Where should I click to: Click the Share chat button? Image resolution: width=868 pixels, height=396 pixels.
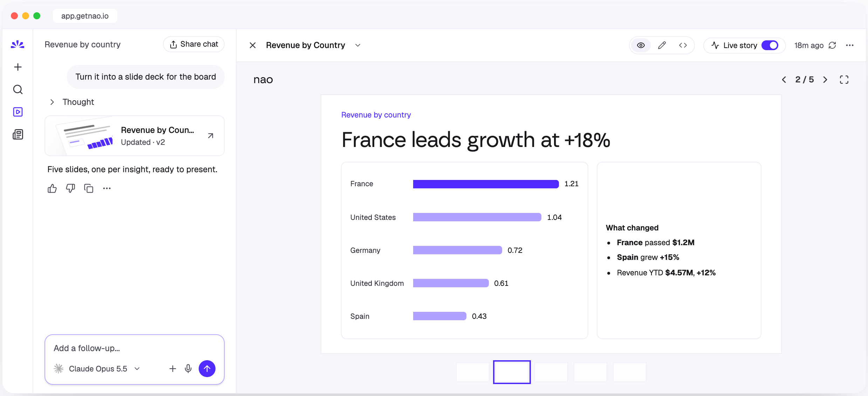[x=194, y=44]
